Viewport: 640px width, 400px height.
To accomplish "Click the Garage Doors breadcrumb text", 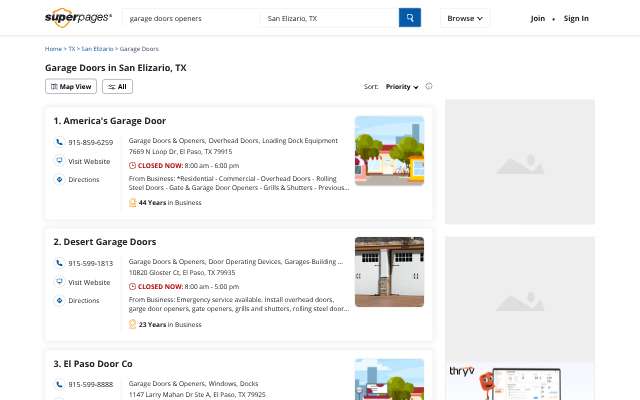I will pyautogui.click(x=139, y=49).
